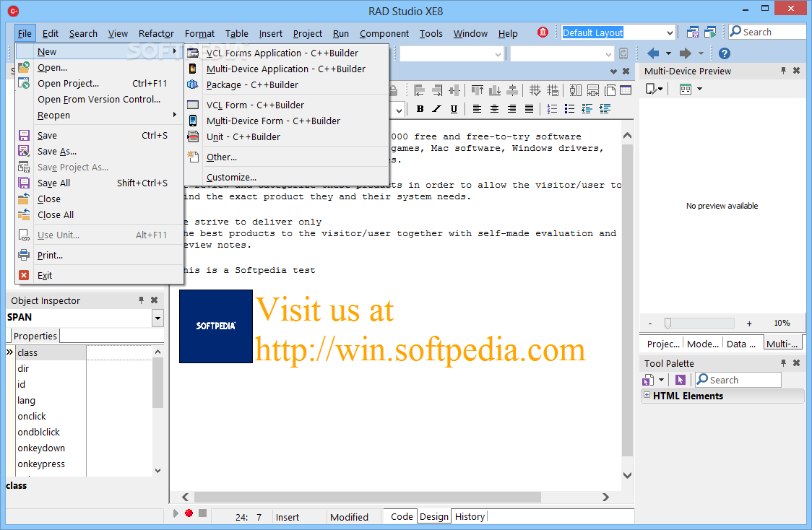The width and height of the screenshot is (812, 530).
Task: Choose Multi-Device Application - C++Builder
Action: coord(287,69)
